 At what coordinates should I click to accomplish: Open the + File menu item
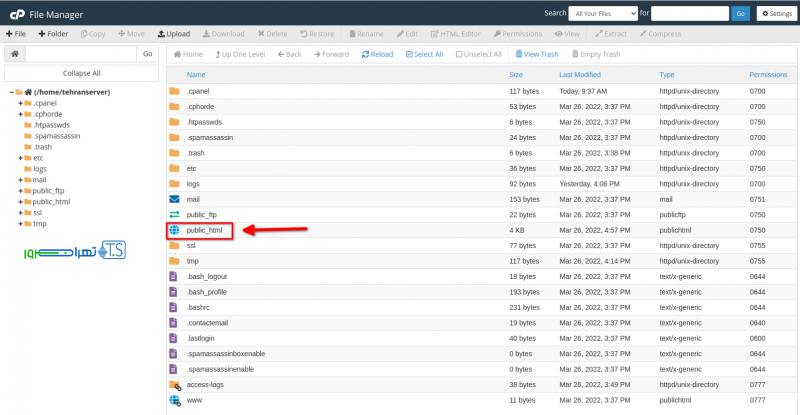coord(16,33)
